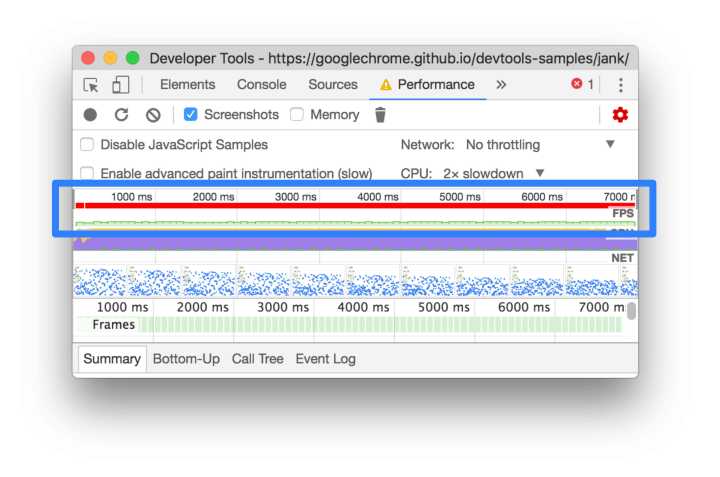This screenshot has width=720, height=477.
Task: Click the 3000 ms mark in the overview ruler
Action: [x=295, y=197]
